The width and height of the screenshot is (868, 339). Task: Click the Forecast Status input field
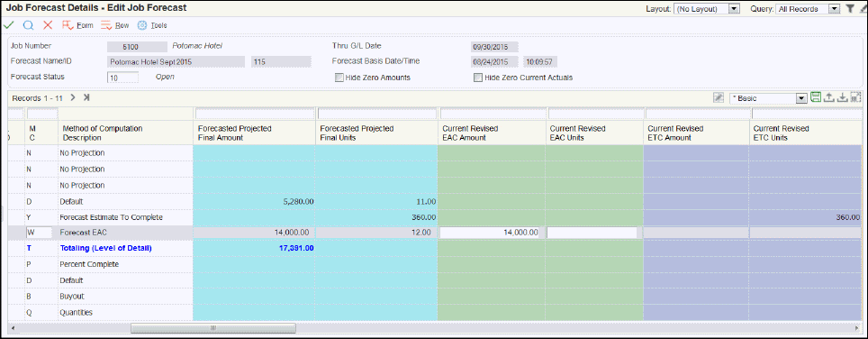[x=122, y=78]
